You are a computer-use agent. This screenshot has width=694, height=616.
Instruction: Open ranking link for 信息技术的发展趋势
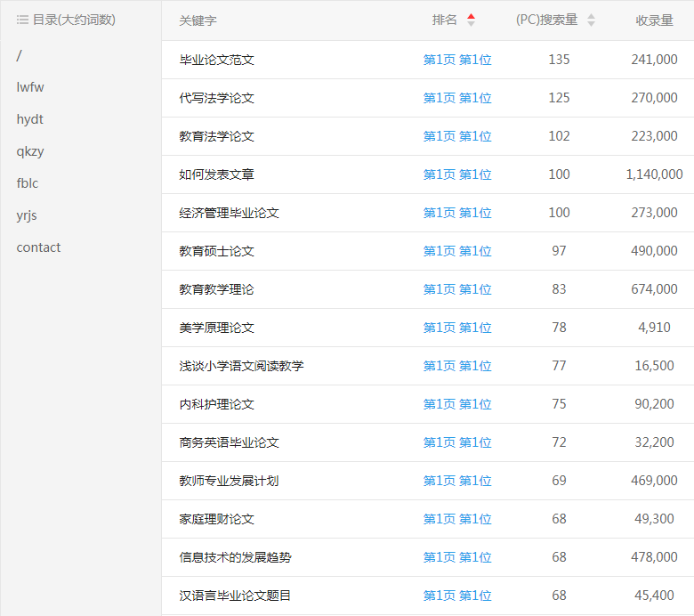[x=456, y=557]
